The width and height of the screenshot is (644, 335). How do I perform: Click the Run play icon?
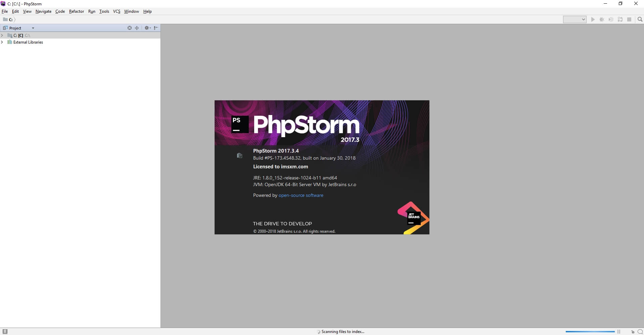pos(593,19)
